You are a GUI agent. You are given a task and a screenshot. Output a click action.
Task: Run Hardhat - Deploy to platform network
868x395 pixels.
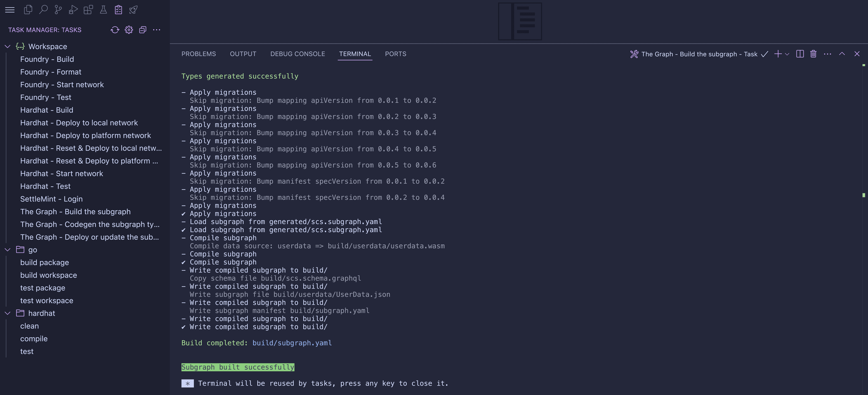point(85,136)
